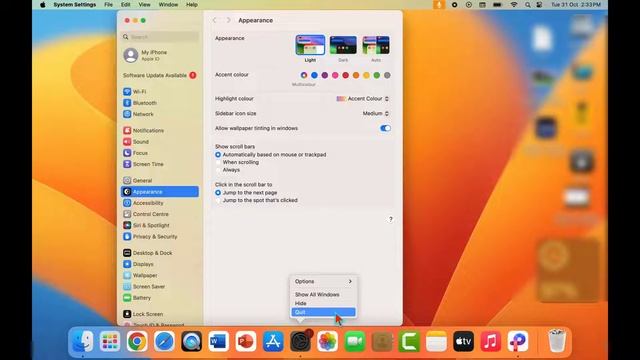Open the Apple menu
The height and width of the screenshot is (360, 640).
tap(43, 4)
